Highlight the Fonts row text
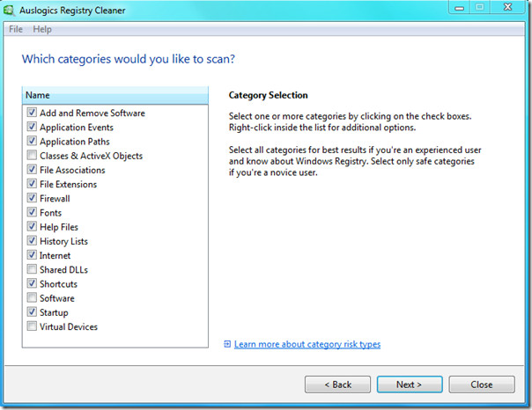 [x=50, y=213]
